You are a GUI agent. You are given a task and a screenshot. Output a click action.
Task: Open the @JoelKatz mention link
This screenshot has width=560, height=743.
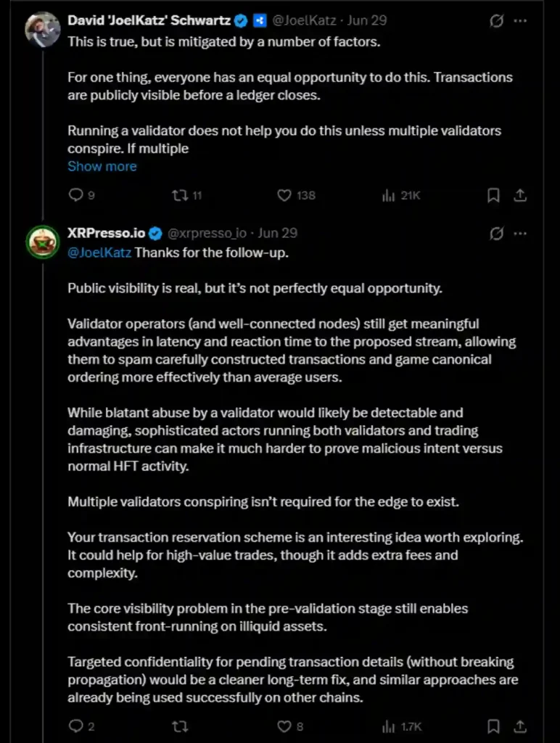pyautogui.click(x=99, y=253)
